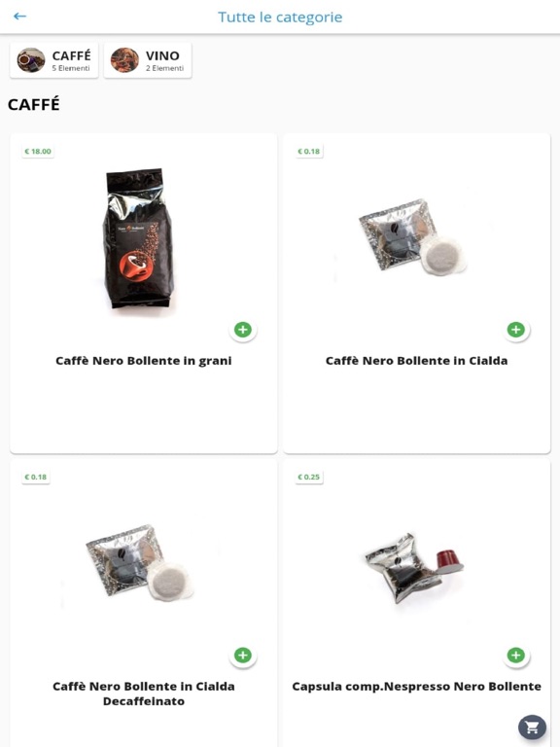Image resolution: width=560 pixels, height=747 pixels.
Task: Select the VINO category chip
Action: click(x=148, y=60)
